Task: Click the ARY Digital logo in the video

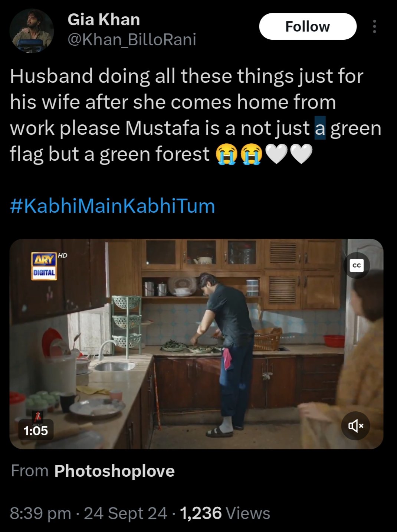Action: (x=44, y=266)
